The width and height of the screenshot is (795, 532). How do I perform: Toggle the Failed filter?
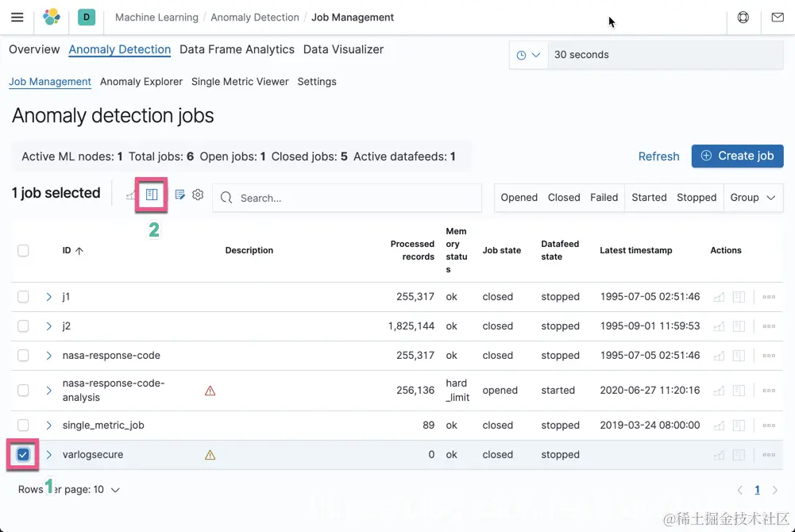point(604,198)
